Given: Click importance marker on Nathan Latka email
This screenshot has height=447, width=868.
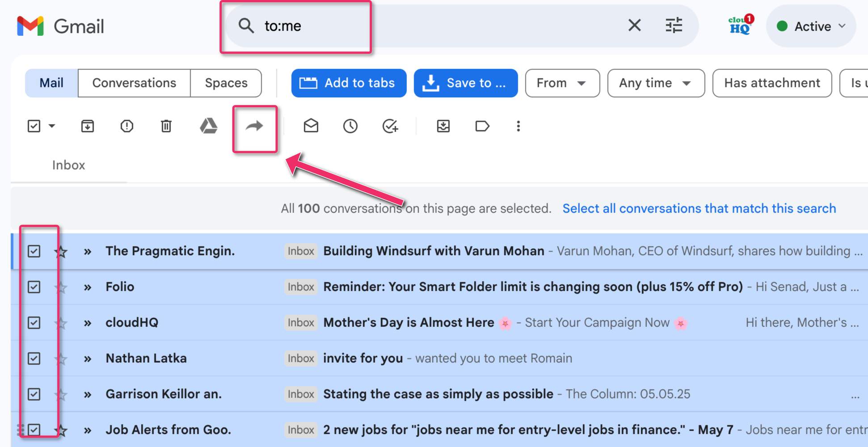Looking at the screenshot, I should pyautogui.click(x=88, y=359).
